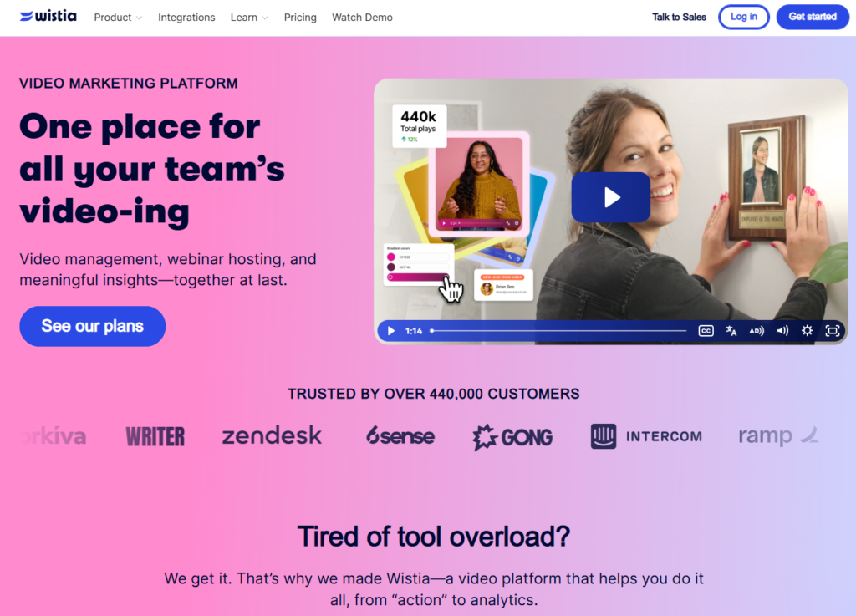856x616 pixels.
Task: Click the video progress bar
Action: point(558,331)
